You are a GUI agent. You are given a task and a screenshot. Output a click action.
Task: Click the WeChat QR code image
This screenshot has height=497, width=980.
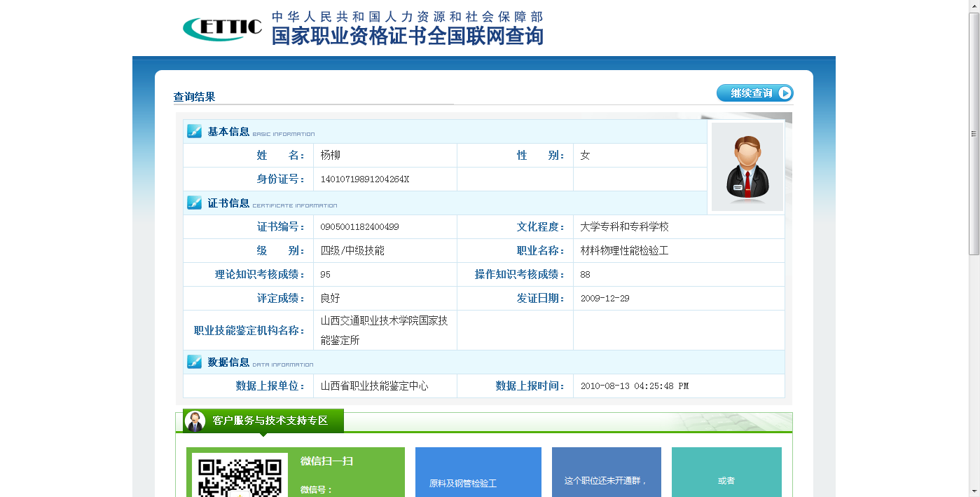pos(240,477)
